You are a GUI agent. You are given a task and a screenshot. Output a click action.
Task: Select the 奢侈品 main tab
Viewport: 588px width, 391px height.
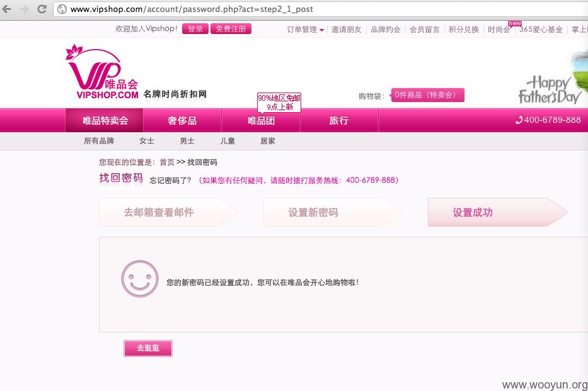[182, 120]
